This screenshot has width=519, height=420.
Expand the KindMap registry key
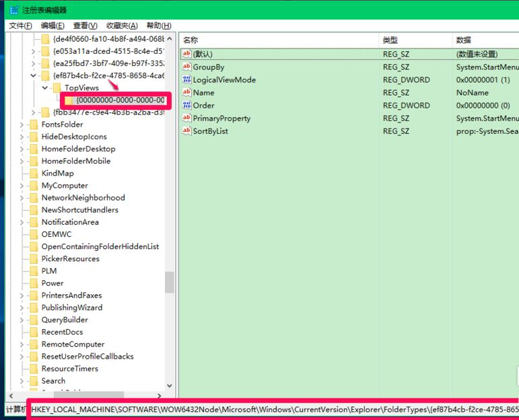click(x=22, y=174)
